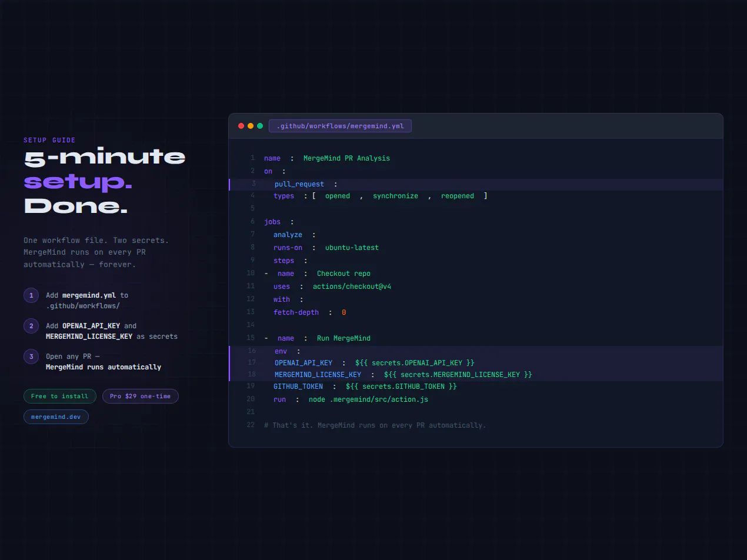Click the 'analyze' key on line 7
The image size is (747, 560).
click(x=288, y=235)
